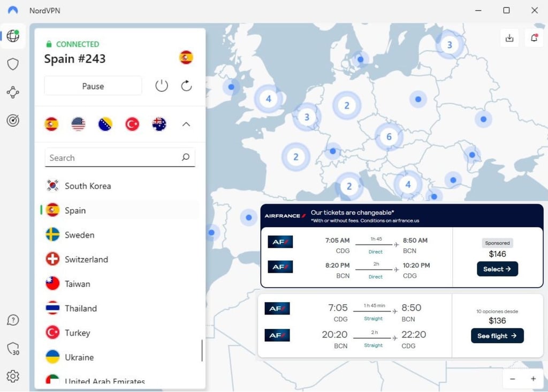Screen dimensions: 548x392
Task: Click the France cluster marked 2
Action: click(x=295, y=157)
